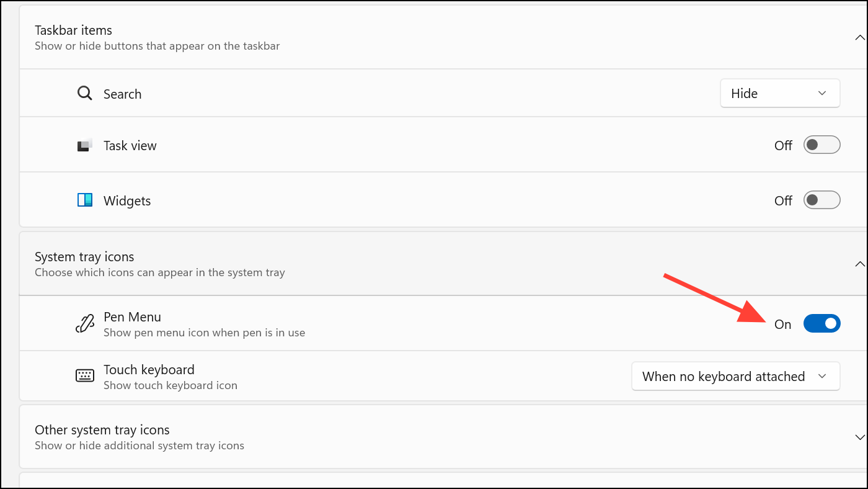Select the Taskbar items heading

tap(73, 30)
